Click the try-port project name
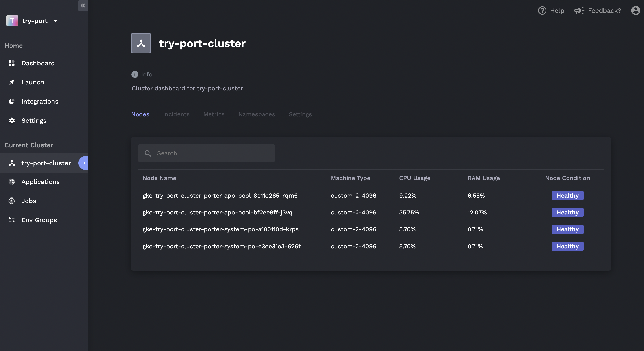The height and width of the screenshot is (351, 644). click(x=35, y=21)
